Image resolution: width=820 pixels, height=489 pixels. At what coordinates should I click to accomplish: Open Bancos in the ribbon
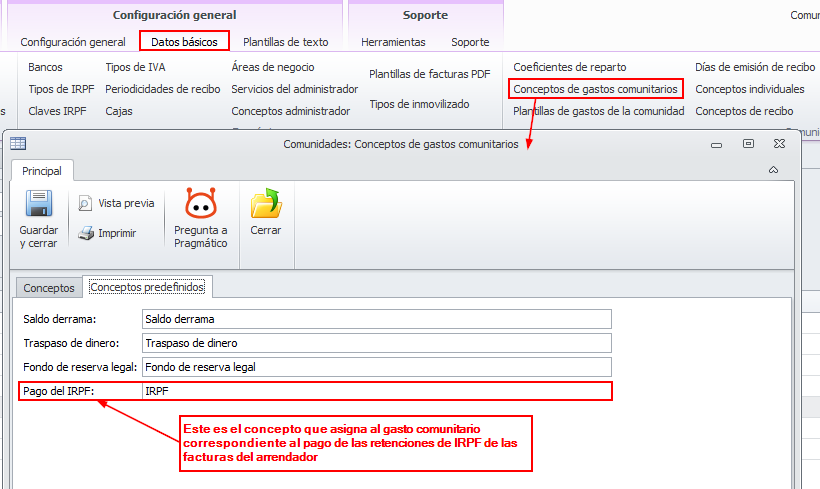(45, 67)
